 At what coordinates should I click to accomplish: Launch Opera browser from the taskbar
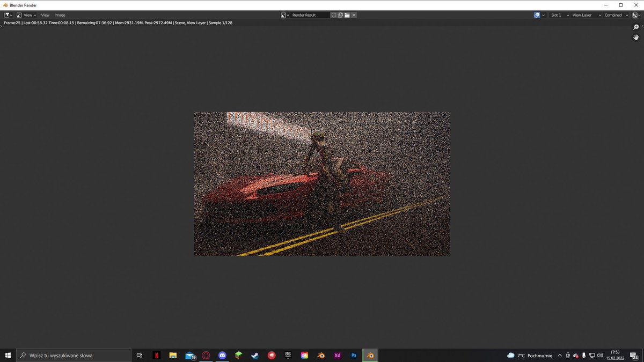pos(206,355)
